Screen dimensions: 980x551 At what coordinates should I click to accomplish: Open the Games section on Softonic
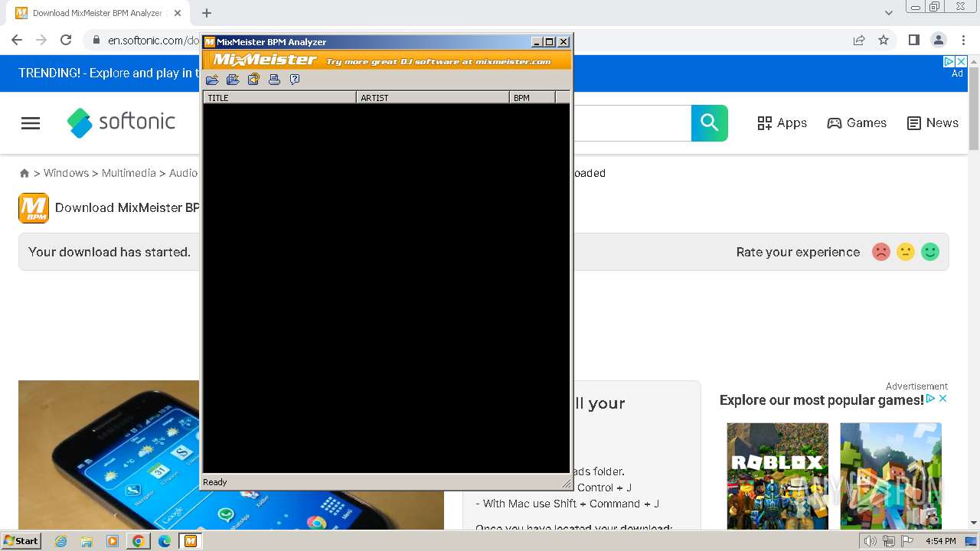(857, 122)
